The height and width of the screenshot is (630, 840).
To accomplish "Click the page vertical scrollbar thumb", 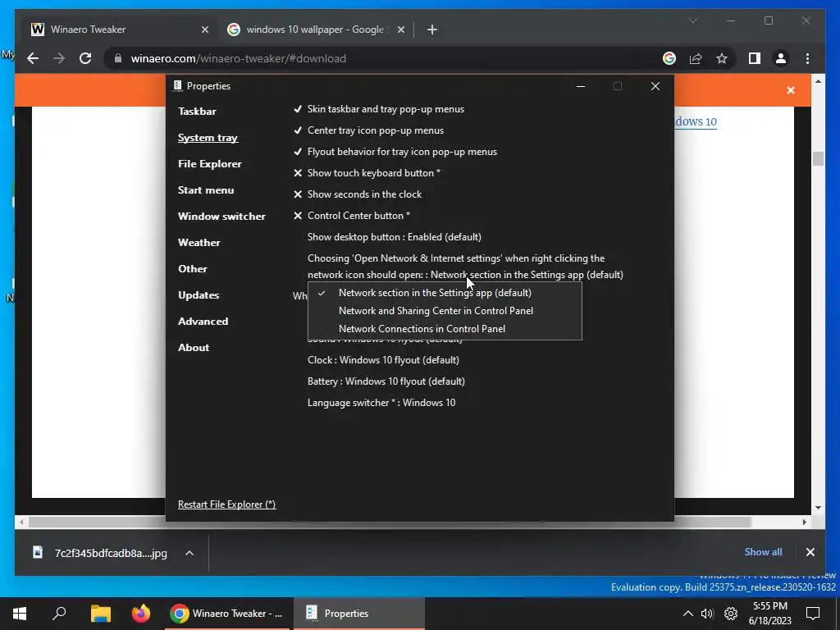I will click(x=818, y=158).
